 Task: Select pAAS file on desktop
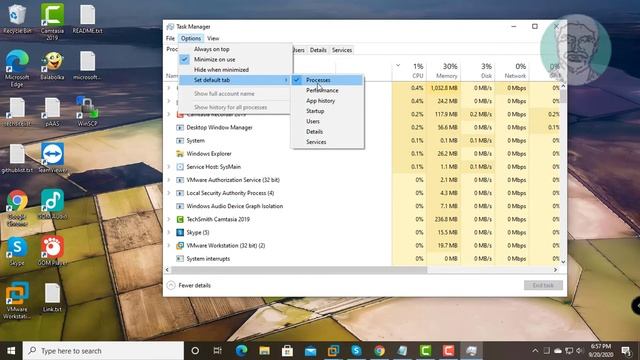pyautogui.click(x=52, y=111)
